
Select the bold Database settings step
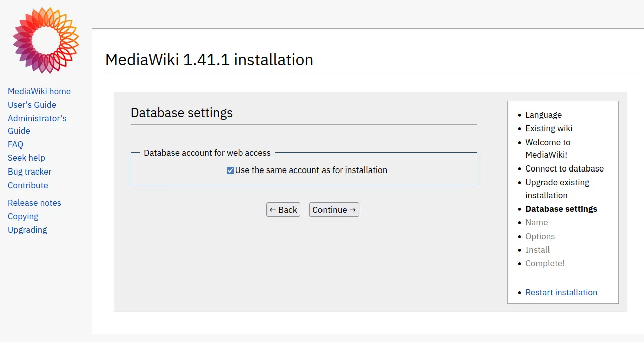561,209
